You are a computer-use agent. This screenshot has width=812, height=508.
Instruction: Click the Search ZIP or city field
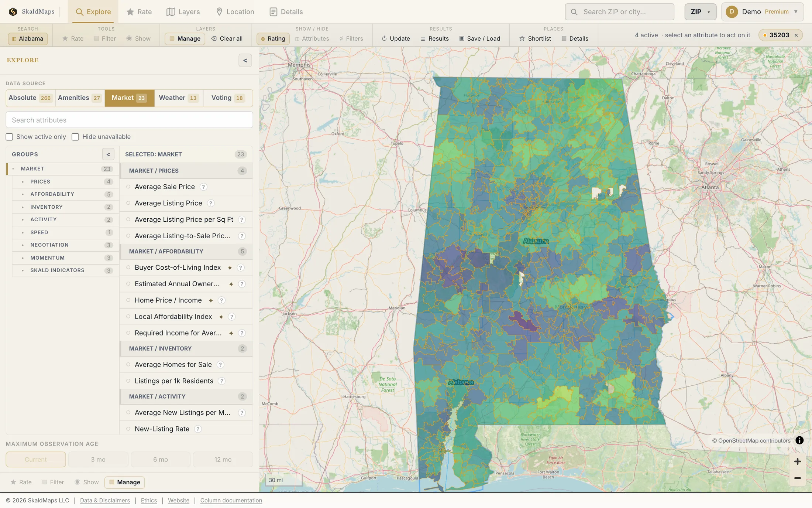(619, 12)
